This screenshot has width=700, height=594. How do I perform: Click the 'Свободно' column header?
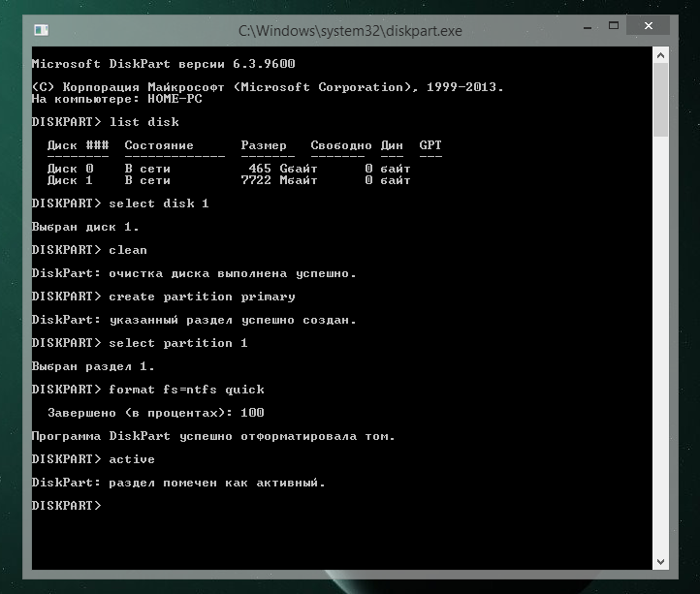(x=341, y=145)
